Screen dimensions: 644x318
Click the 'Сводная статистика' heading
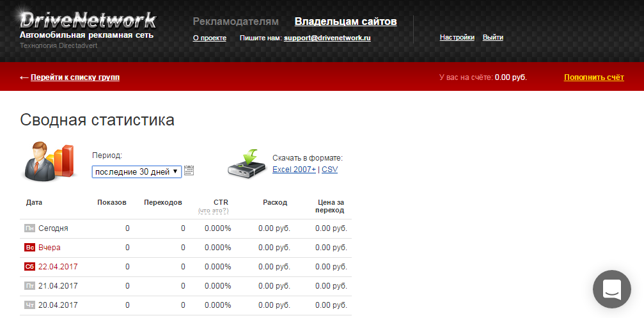coord(97,120)
